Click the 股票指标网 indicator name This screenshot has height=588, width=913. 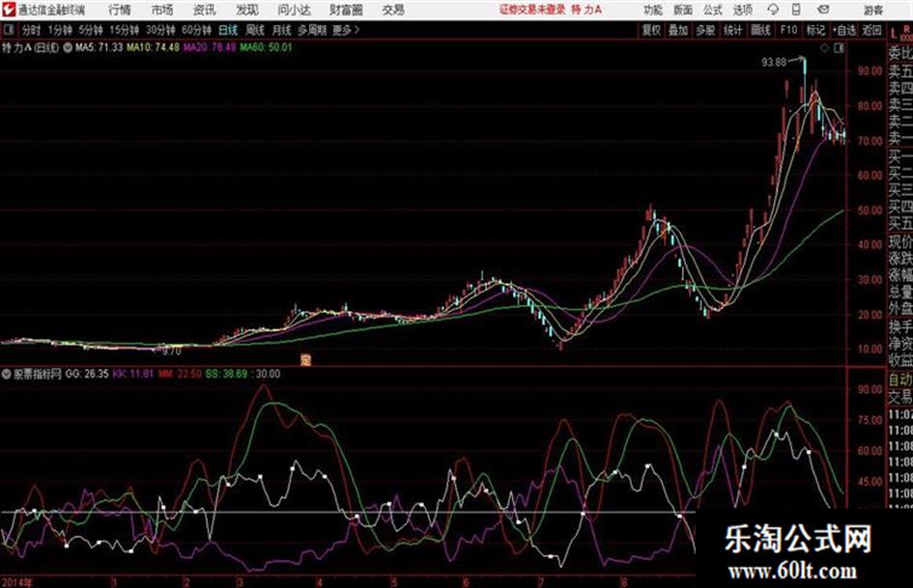pyautogui.click(x=38, y=375)
